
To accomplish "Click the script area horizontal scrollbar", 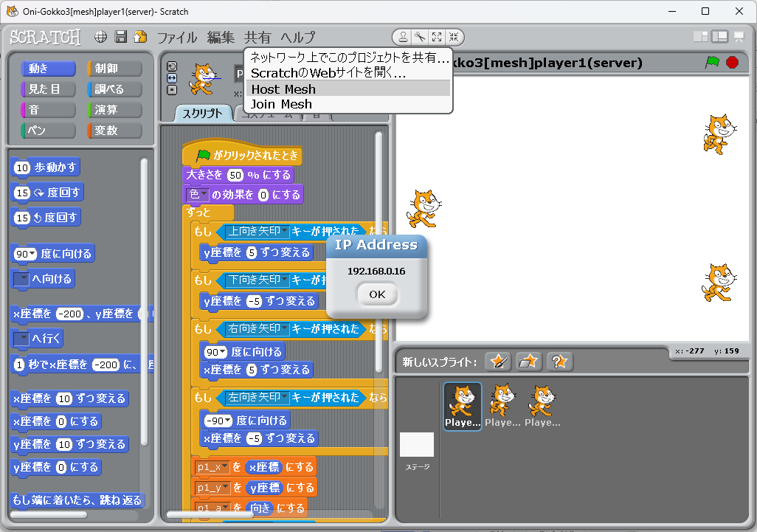I will (x=210, y=514).
